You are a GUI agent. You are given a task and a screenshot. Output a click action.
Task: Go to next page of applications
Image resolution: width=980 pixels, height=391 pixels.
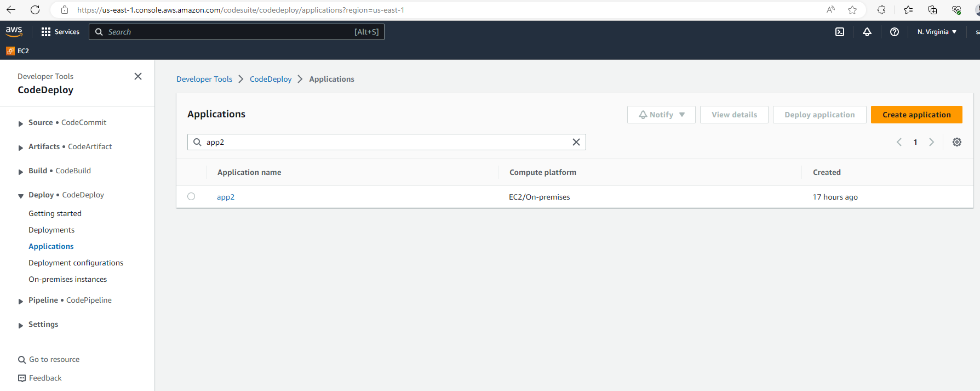pyautogui.click(x=931, y=142)
